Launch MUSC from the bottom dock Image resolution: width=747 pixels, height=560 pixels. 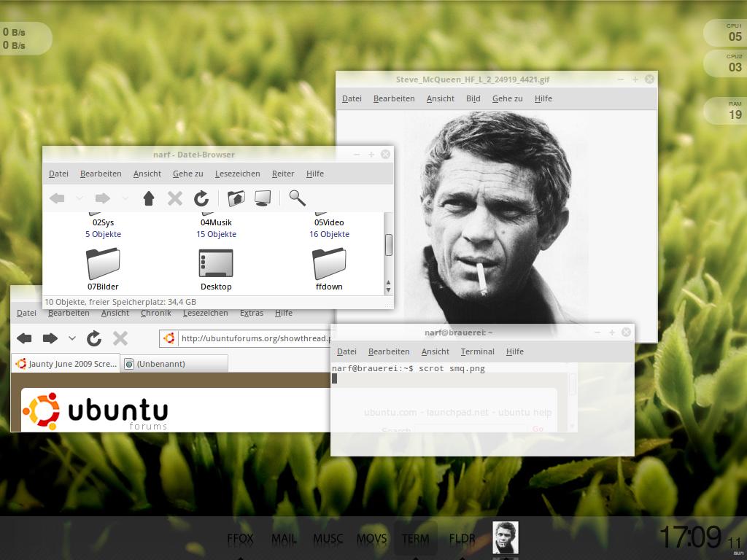328,539
